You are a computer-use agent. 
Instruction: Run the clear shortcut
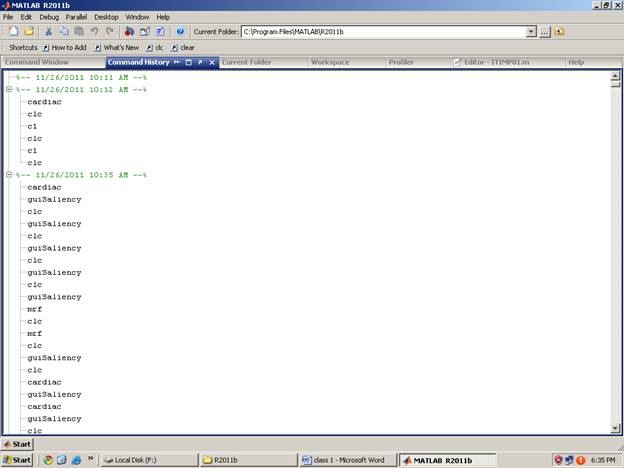tap(183, 47)
